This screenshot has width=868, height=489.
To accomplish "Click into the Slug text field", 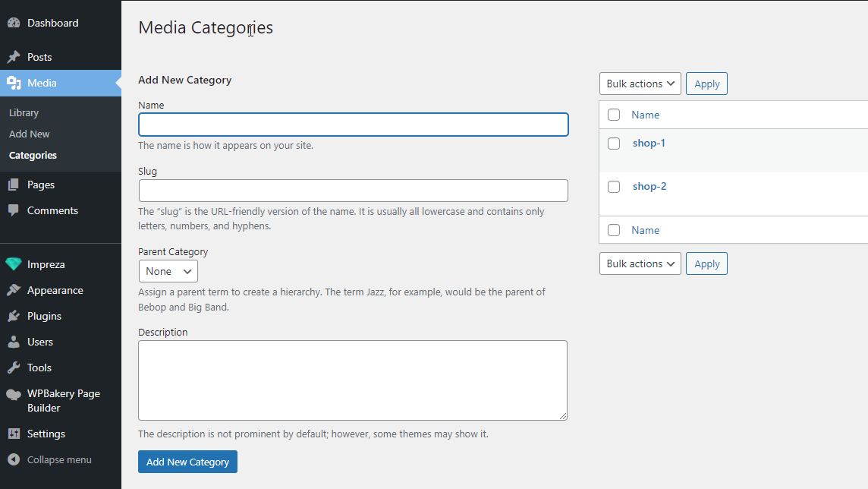I will coord(353,191).
